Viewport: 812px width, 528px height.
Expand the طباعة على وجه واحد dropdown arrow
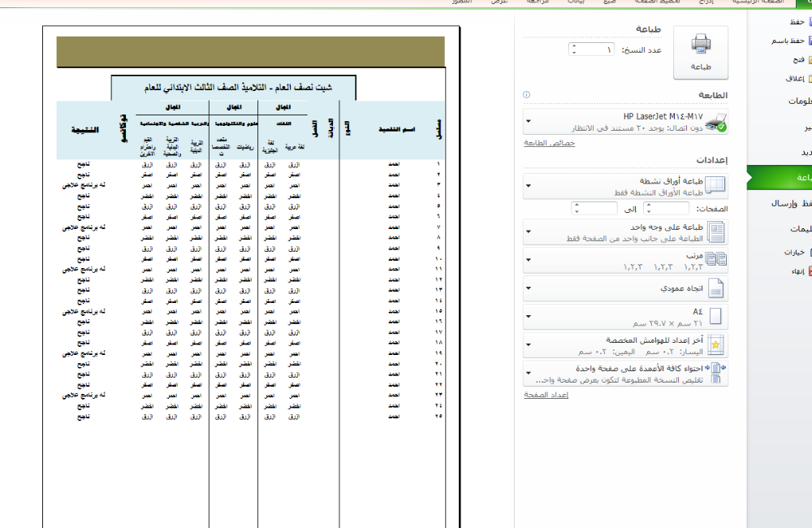point(529,232)
